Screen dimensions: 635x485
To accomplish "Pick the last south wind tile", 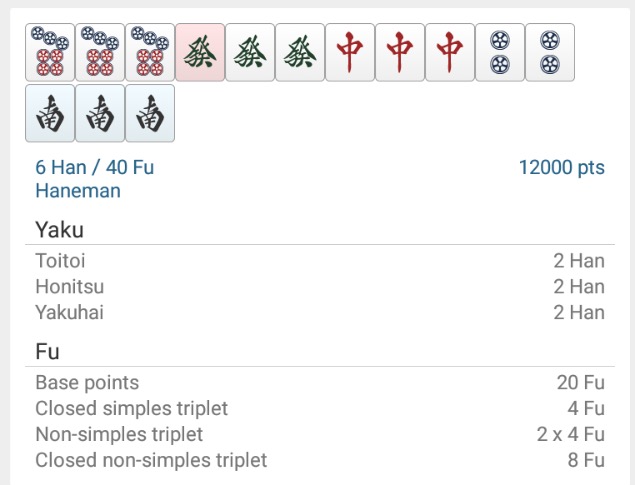I will (x=150, y=113).
